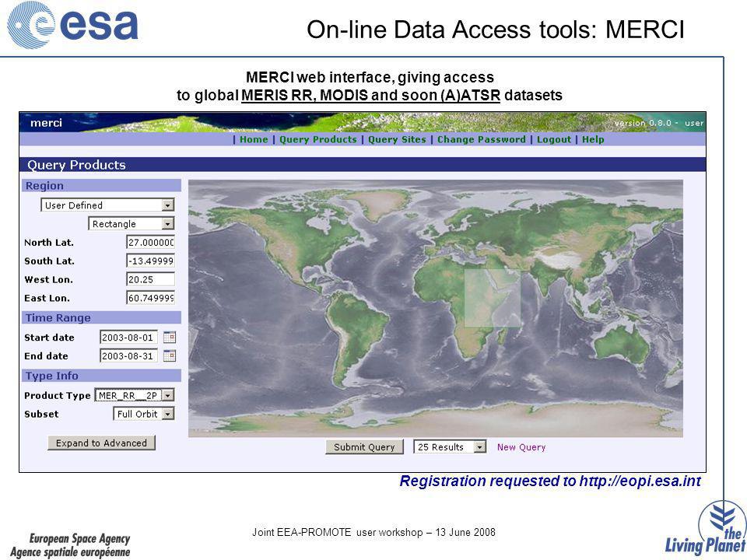Viewport: 747px width, 560px height.
Task: Start a New Query via the link
Action: point(521,447)
